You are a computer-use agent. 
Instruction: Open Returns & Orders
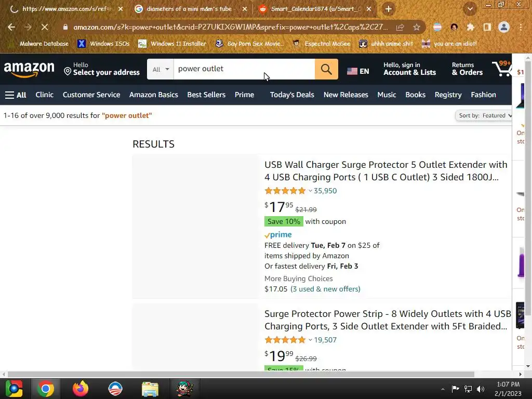point(467,69)
